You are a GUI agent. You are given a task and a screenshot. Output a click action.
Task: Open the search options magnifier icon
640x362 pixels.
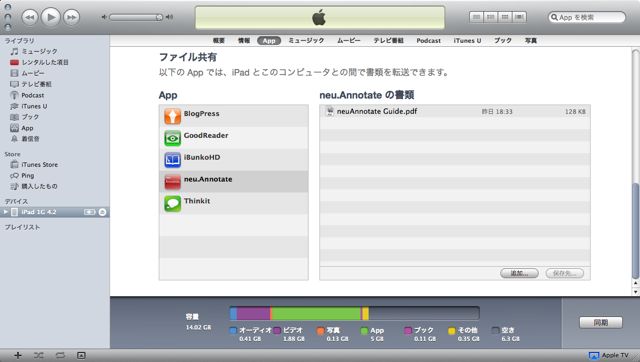(554, 17)
